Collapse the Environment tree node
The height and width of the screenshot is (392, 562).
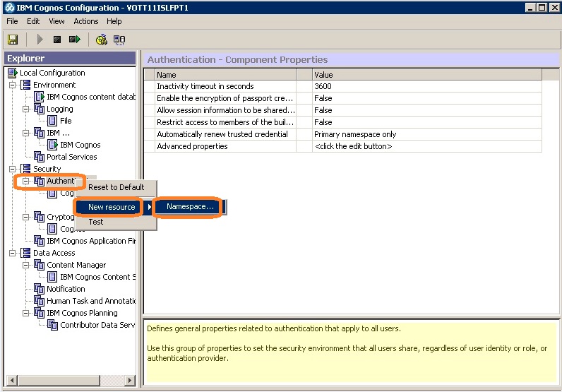[x=13, y=85]
